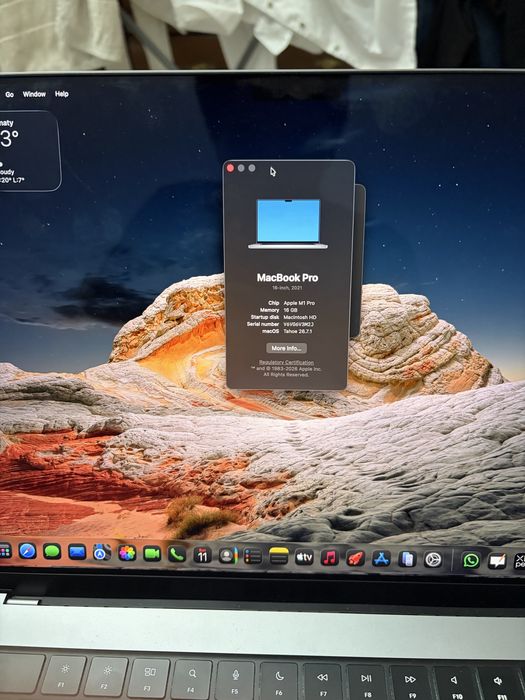
Task: Open Maps from the dock
Action: [102, 553]
